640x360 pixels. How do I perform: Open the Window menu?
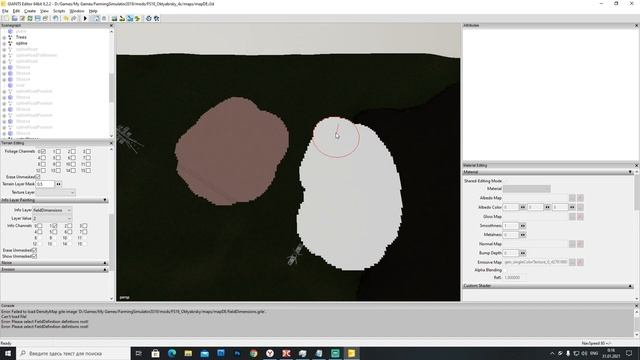point(77,11)
